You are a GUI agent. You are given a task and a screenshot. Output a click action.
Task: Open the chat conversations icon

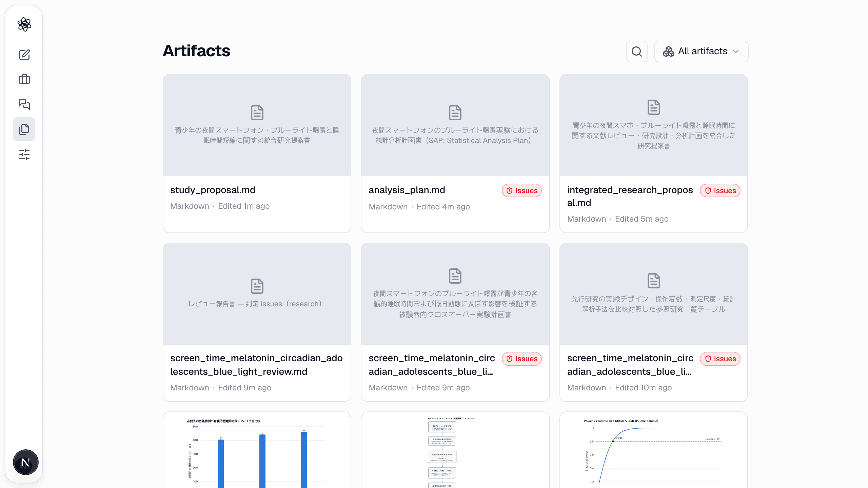[x=24, y=104]
